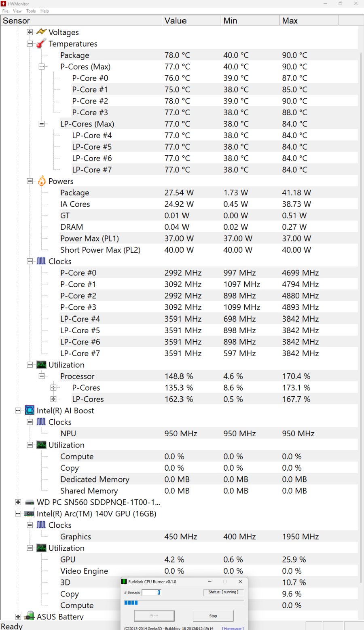Click the ASUS Battery icon

(x=30, y=617)
